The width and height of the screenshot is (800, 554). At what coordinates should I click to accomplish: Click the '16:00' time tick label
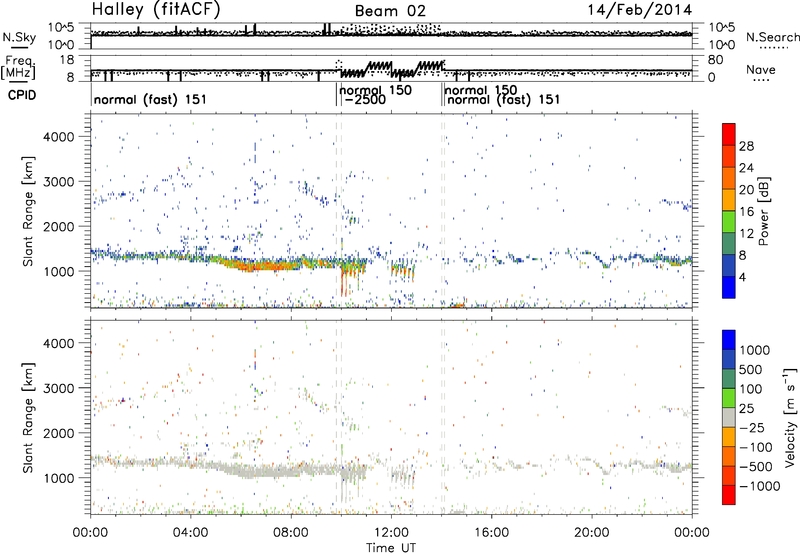491,533
